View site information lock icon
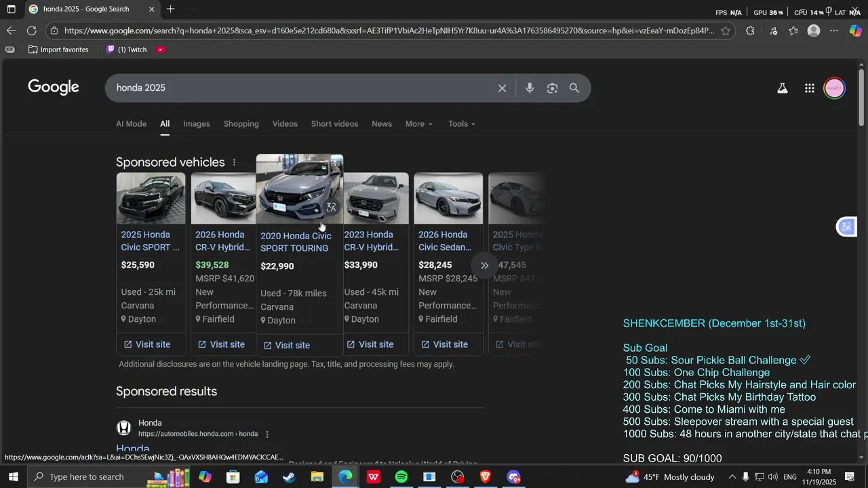 click(x=54, y=30)
